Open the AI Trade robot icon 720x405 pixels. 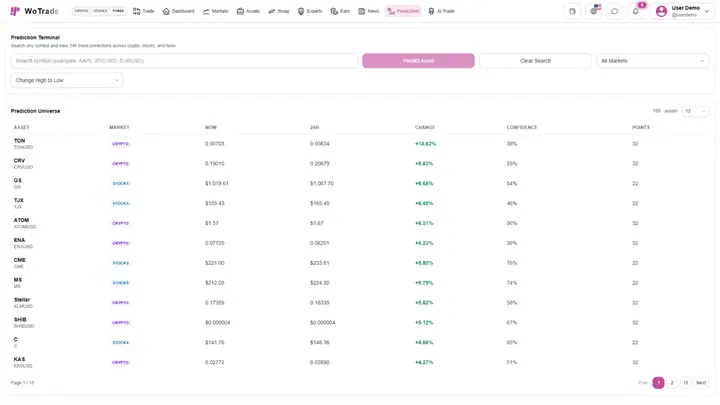(x=431, y=11)
